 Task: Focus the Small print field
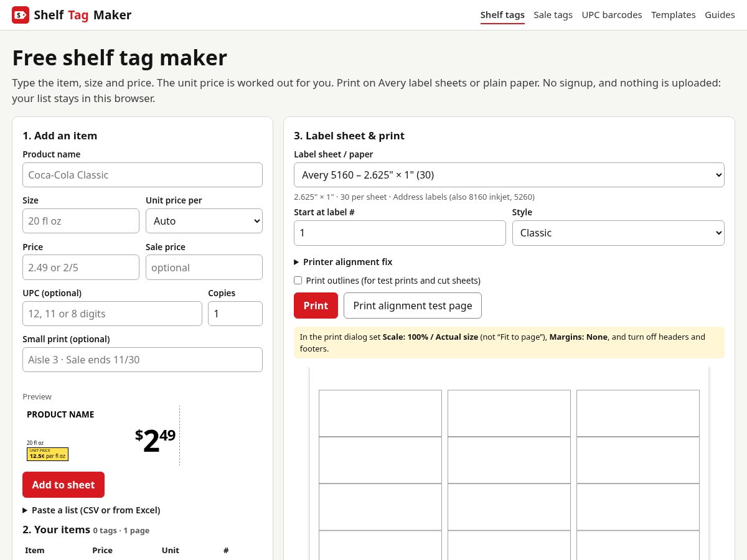[x=143, y=360]
